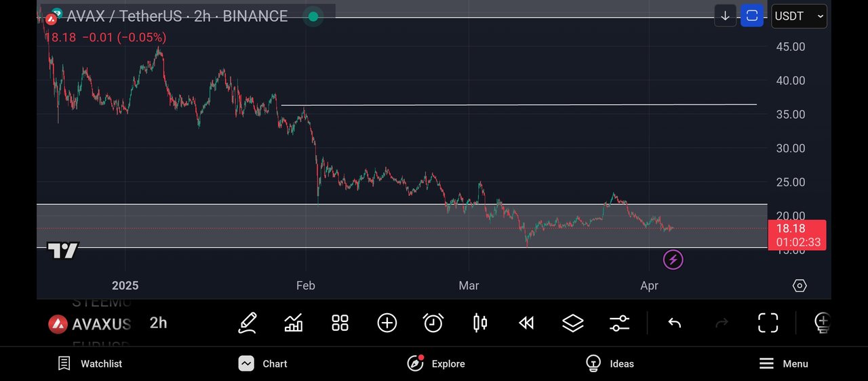Tap the 25.00 price scale label
This screenshot has height=381, width=868.
791,182
